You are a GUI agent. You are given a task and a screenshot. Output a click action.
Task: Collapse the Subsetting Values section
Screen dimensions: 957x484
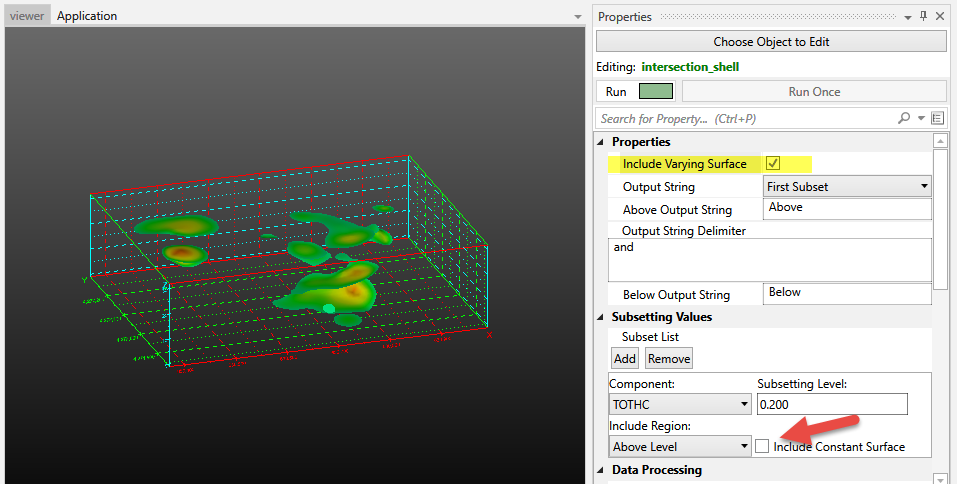[602, 317]
